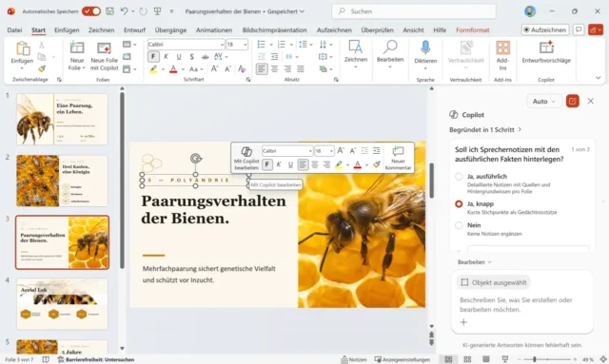Open Entwurfsvorschläge from Copilot group

coord(546,52)
